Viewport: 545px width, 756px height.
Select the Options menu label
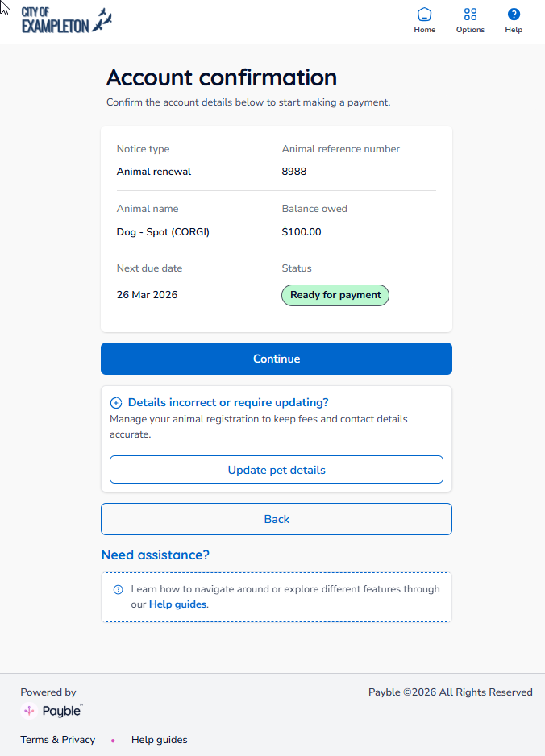pos(470,30)
